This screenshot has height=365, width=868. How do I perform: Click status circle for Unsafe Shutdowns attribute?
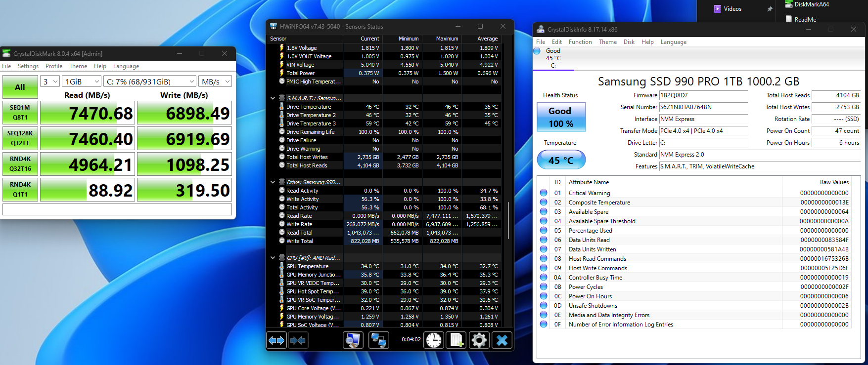tap(544, 305)
